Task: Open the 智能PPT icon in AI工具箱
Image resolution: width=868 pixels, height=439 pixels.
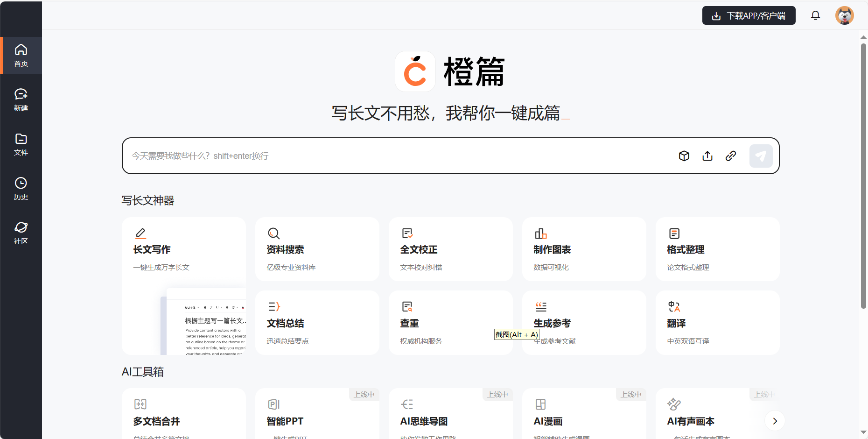Action: pyautogui.click(x=273, y=404)
